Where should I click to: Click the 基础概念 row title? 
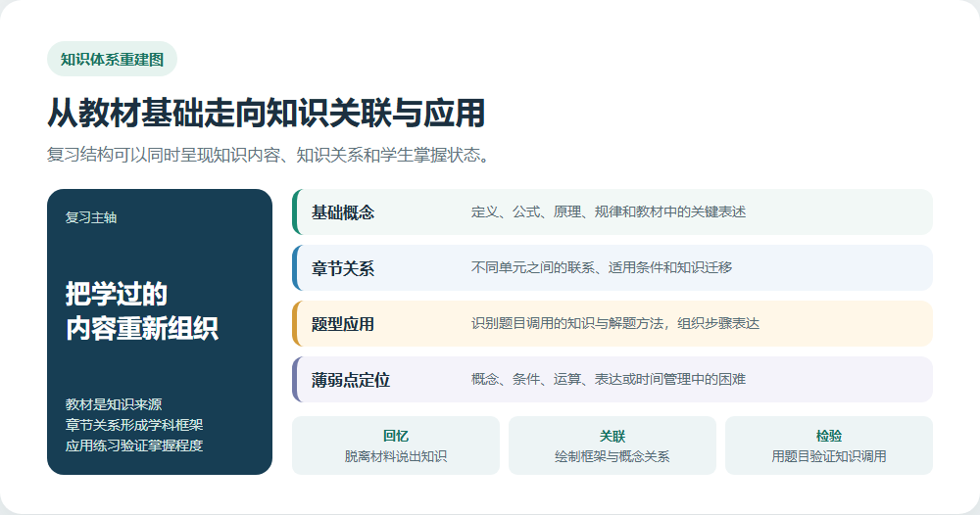(343, 212)
